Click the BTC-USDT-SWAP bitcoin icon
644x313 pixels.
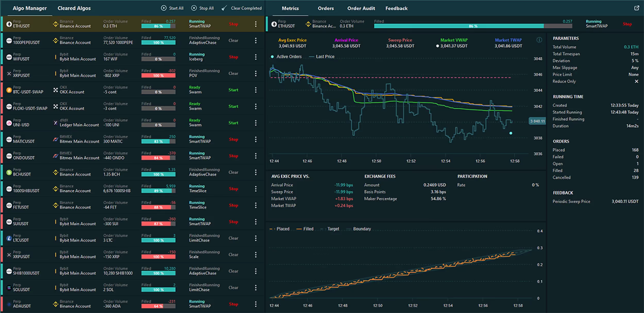coord(9,90)
